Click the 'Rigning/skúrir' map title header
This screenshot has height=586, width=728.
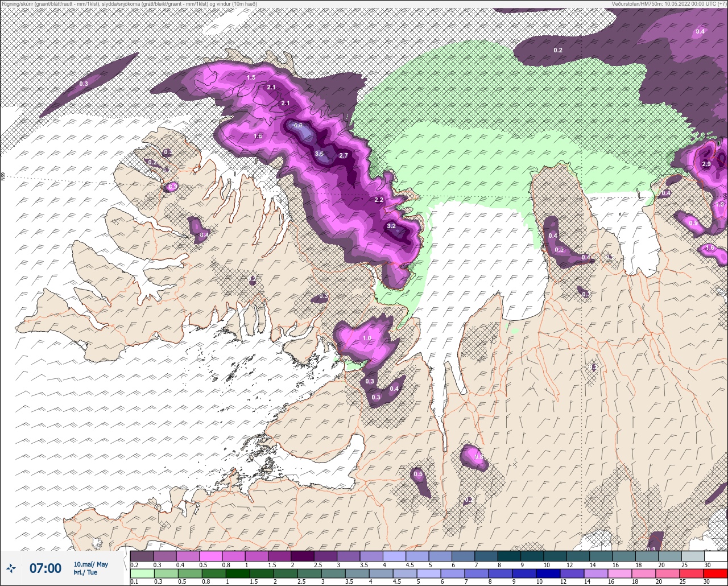tap(129, 3)
